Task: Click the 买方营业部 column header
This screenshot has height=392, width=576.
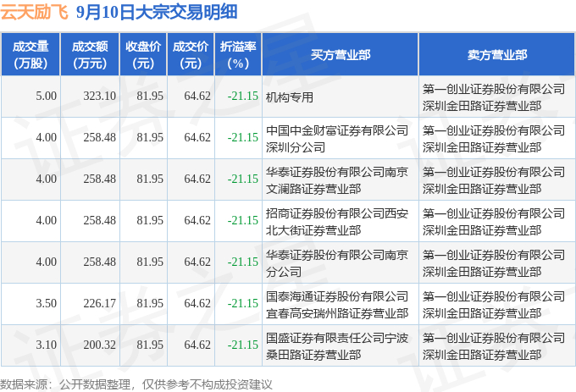Action: [x=341, y=55]
